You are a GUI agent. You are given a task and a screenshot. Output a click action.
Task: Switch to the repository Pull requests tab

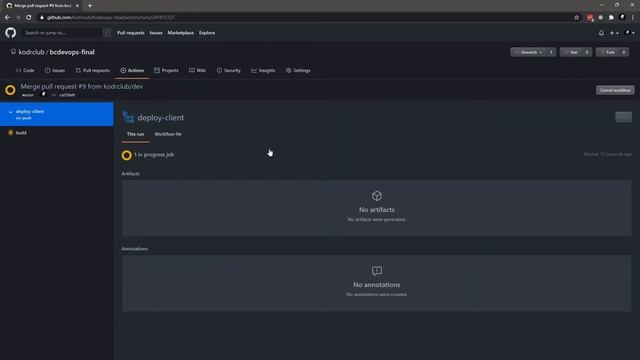(93, 70)
